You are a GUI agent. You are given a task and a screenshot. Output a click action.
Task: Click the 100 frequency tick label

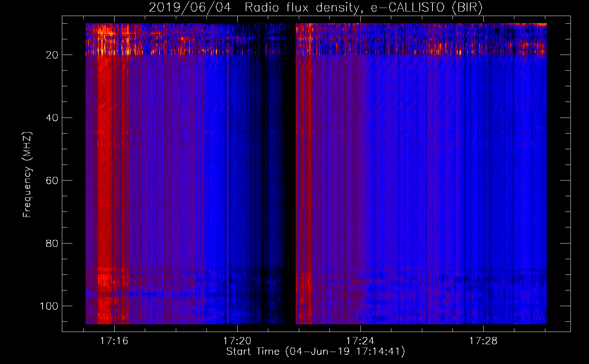point(49,306)
